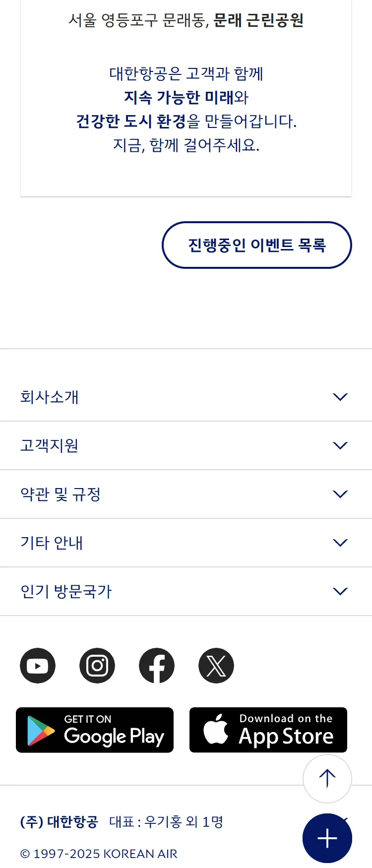Tap the scroll-to-top arrow button
Viewport: 372px width, 868px height.
[x=327, y=779]
